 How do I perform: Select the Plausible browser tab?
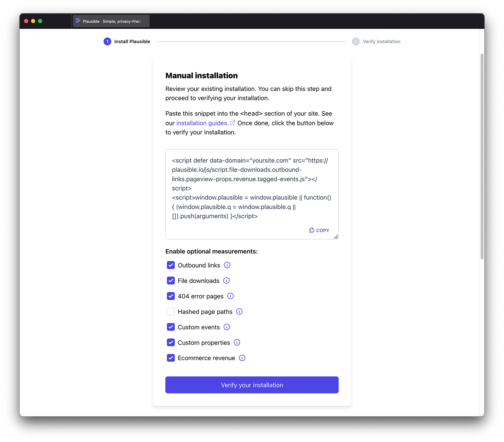[111, 21]
